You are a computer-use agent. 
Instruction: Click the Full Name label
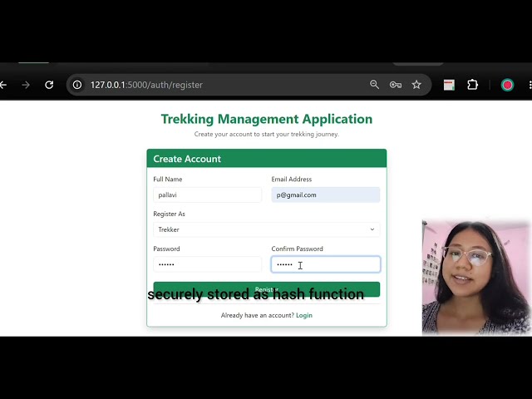(x=168, y=180)
